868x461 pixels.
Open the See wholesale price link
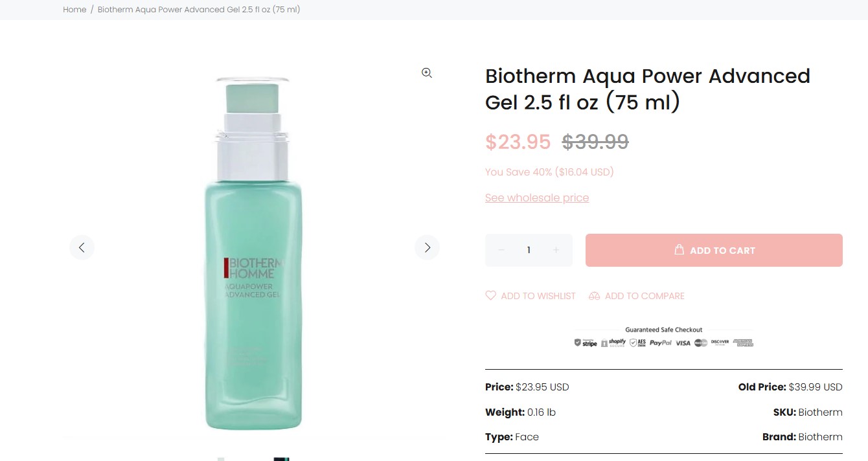coord(537,197)
